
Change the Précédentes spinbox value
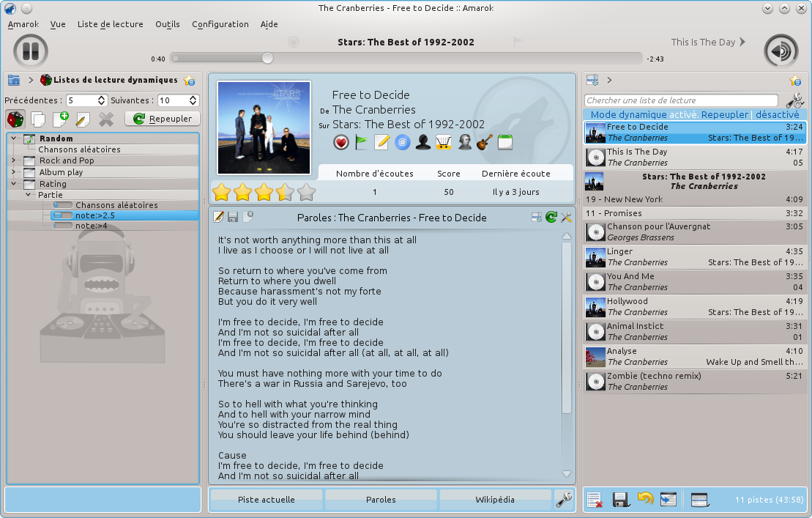pyautogui.click(x=86, y=100)
